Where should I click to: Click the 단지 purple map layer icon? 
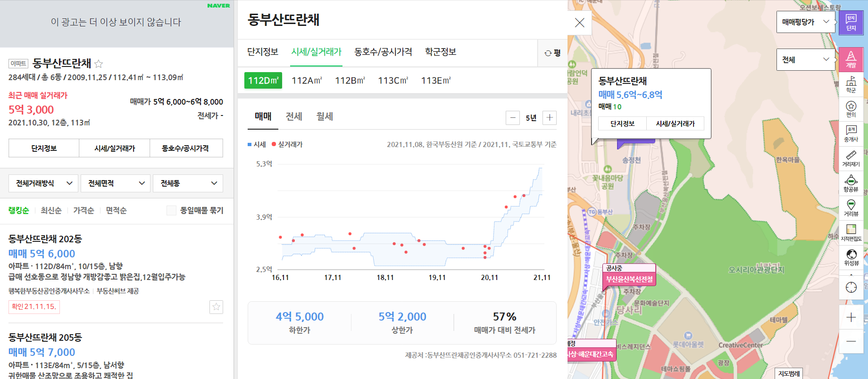pyautogui.click(x=851, y=22)
